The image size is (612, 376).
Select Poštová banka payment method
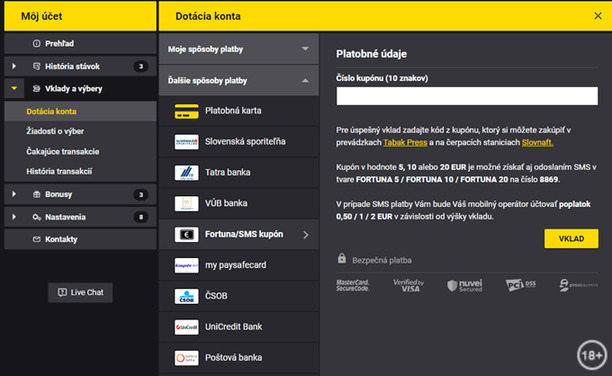pyautogui.click(x=239, y=358)
